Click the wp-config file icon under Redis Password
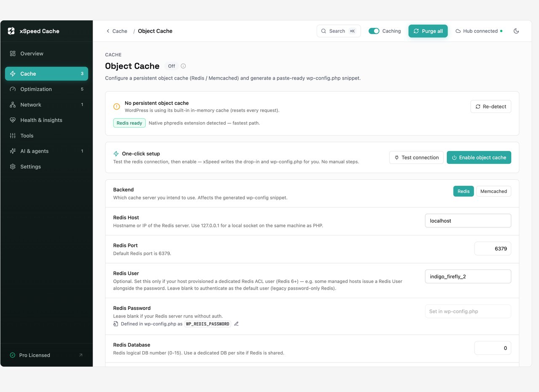The height and width of the screenshot is (392, 539). pyautogui.click(x=116, y=324)
